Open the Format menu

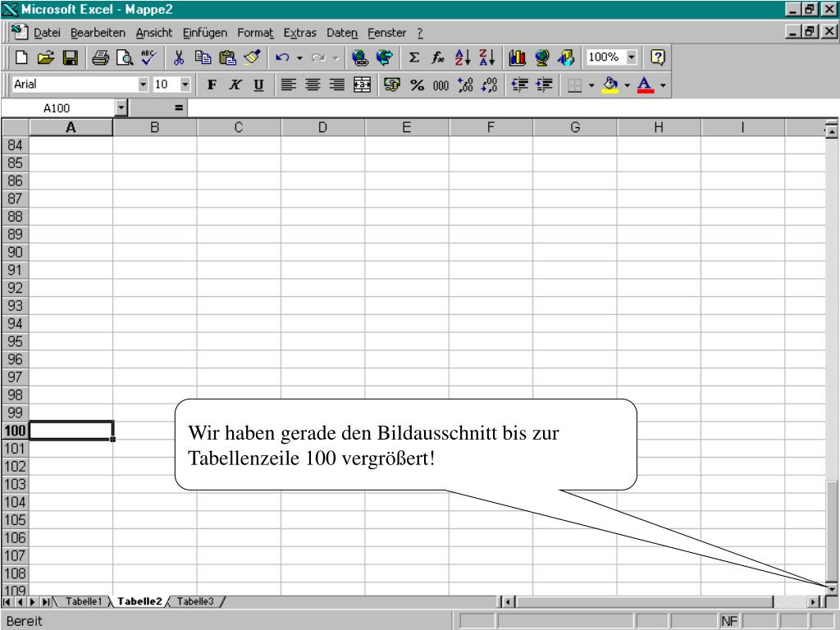(256, 33)
